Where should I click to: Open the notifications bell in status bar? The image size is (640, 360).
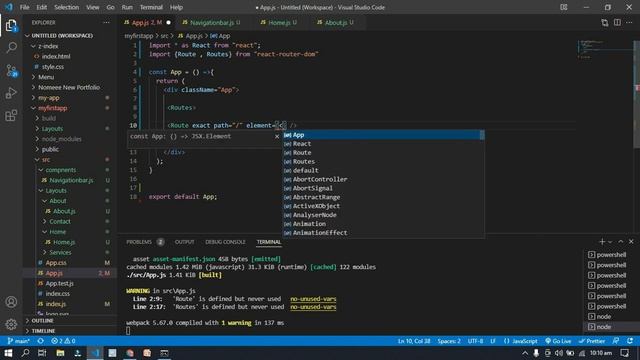630,341
